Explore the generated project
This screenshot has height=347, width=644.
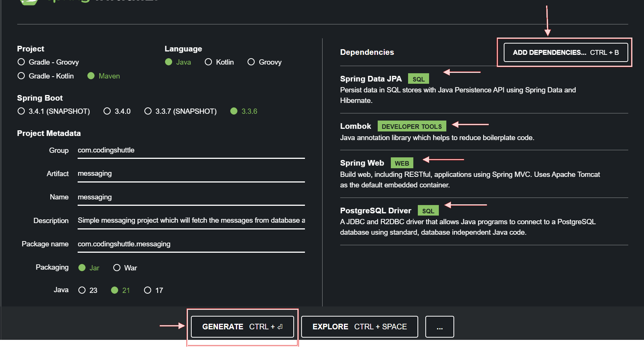(x=360, y=327)
